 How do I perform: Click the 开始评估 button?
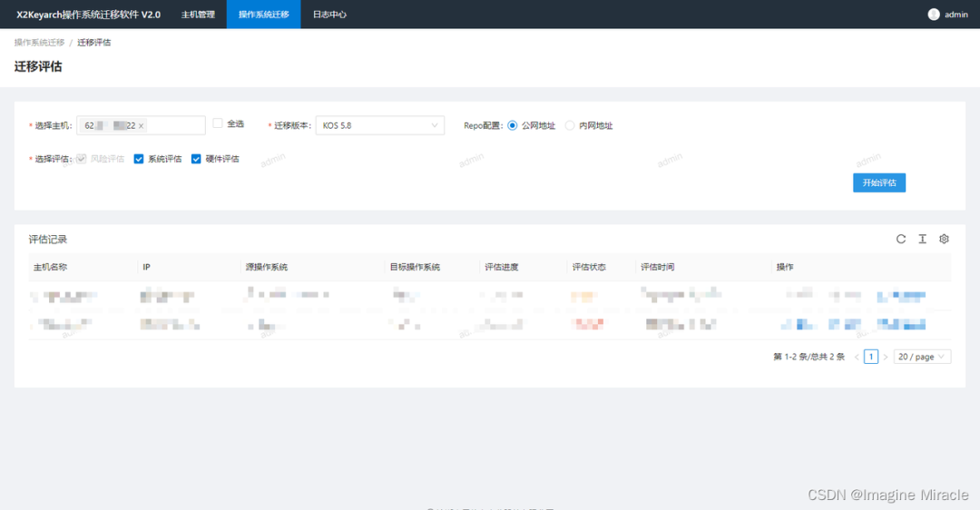point(878,182)
